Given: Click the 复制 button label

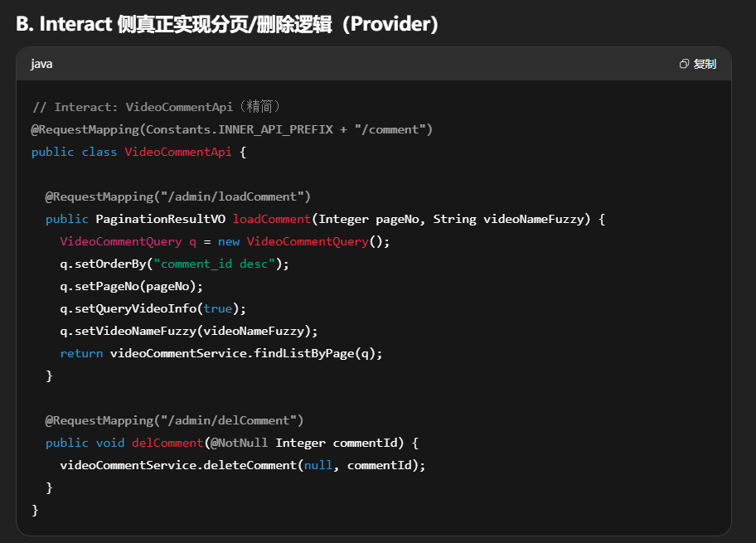Looking at the screenshot, I should (x=705, y=64).
